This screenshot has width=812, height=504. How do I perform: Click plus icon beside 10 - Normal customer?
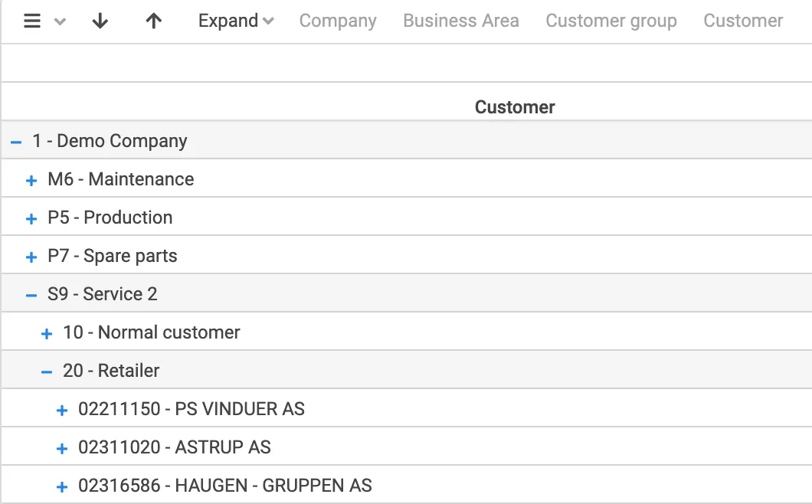point(47,334)
